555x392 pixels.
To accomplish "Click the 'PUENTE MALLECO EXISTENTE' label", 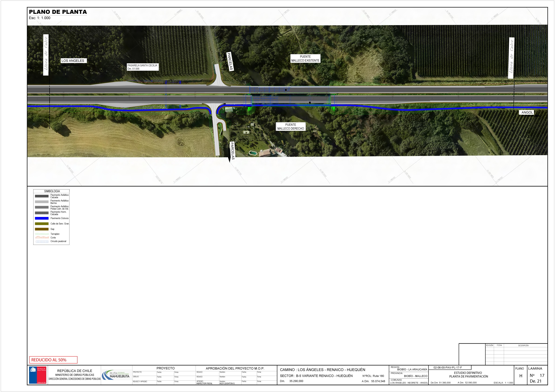I will (x=305, y=58).
